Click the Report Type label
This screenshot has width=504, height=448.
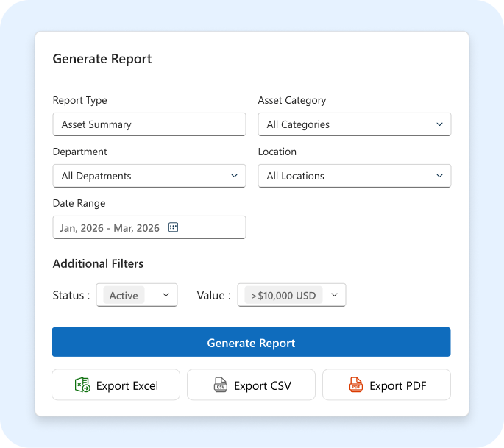pos(79,100)
